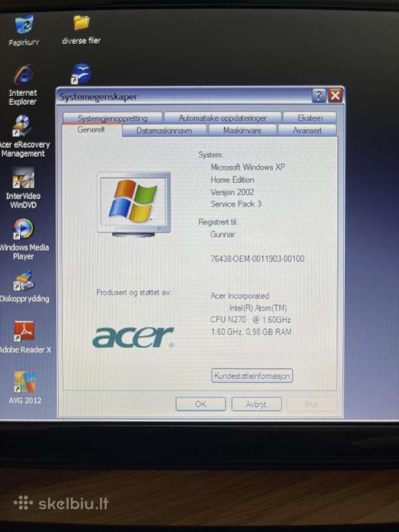
Task: Click the registered name 'Gunnar'
Action: pos(223,235)
